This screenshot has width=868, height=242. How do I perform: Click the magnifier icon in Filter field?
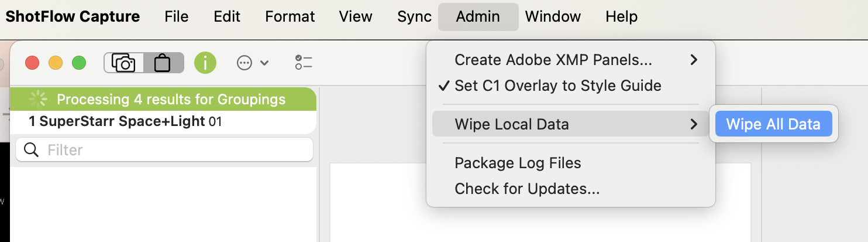(x=32, y=150)
